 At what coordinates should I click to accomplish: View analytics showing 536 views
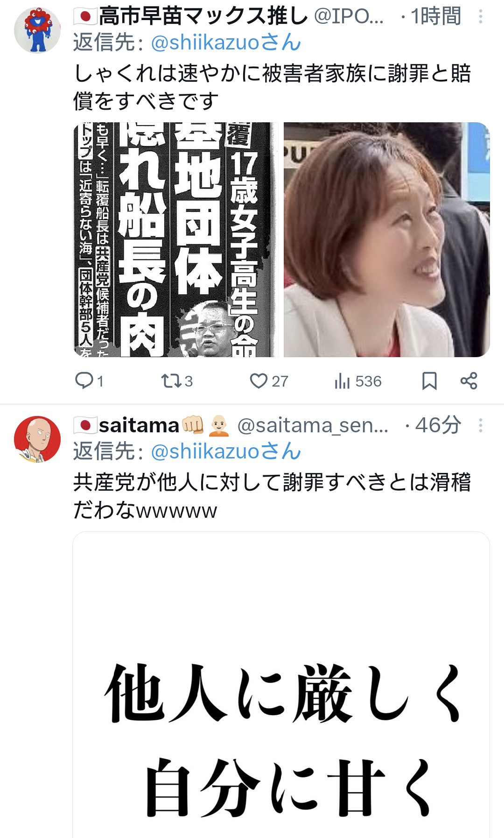pos(358,381)
